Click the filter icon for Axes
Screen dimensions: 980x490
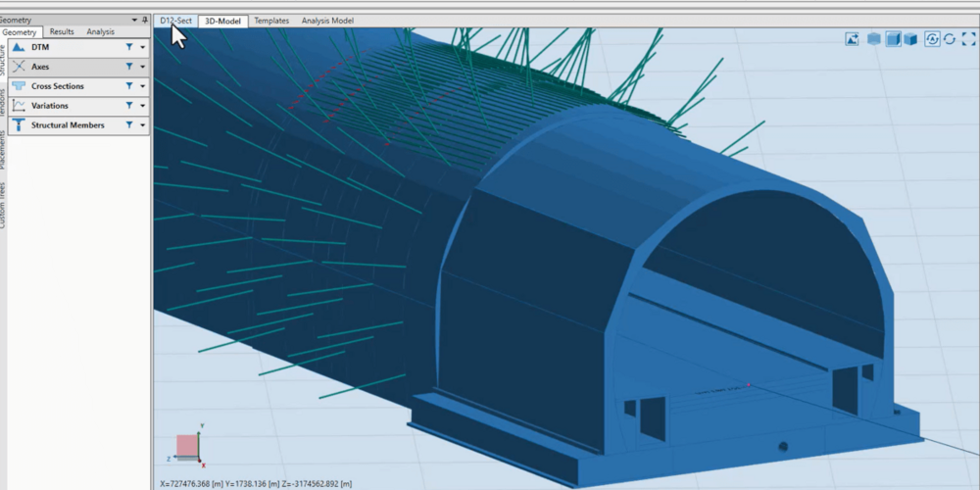[128, 67]
